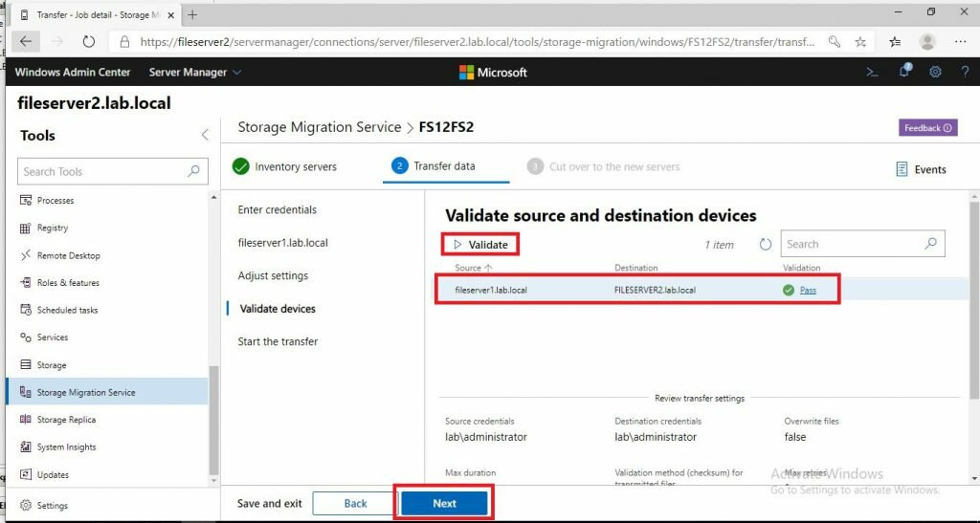This screenshot has width=980, height=523.
Task: Click Windows Admin Center in the header
Action: pyautogui.click(x=73, y=72)
